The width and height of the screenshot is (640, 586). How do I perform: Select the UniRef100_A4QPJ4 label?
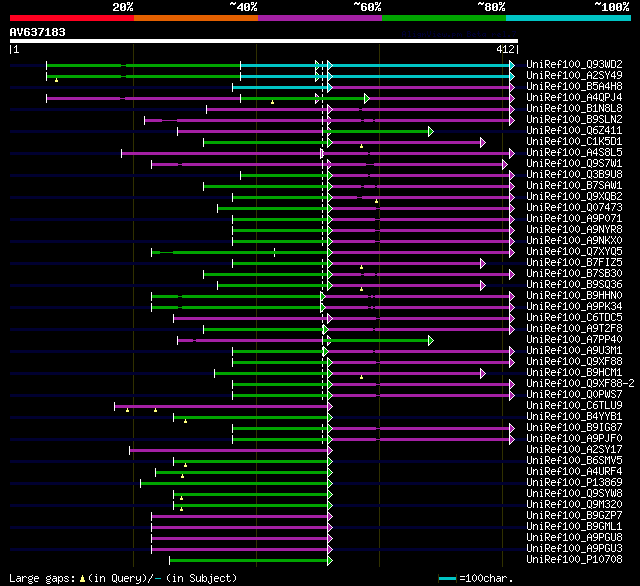click(574, 98)
